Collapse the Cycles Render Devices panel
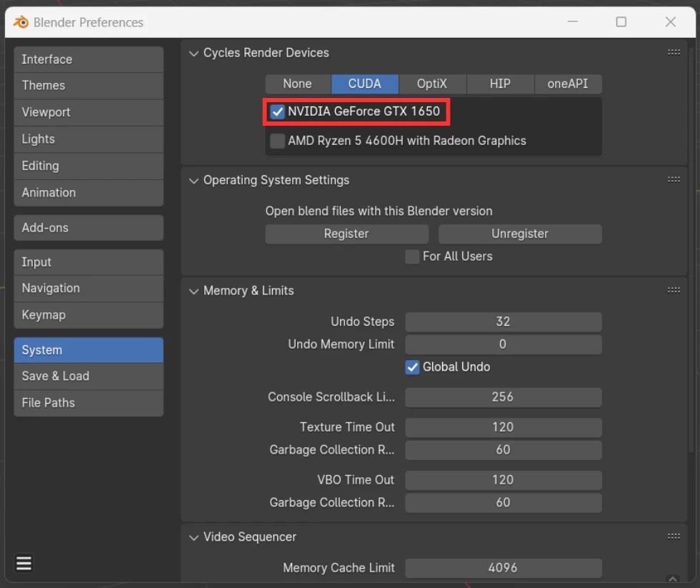This screenshot has height=588, width=700. pyautogui.click(x=194, y=53)
